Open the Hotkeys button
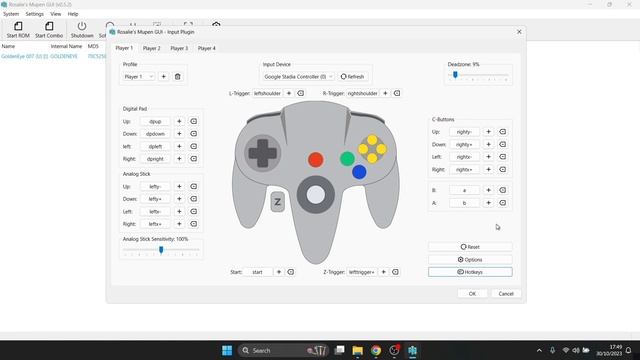This screenshot has height=360, width=640. pyautogui.click(x=470, y=272)
